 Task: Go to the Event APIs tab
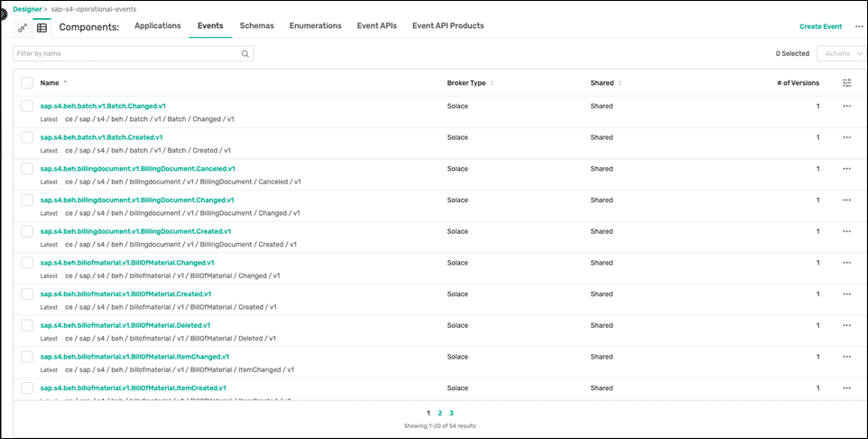coord(377,26)
